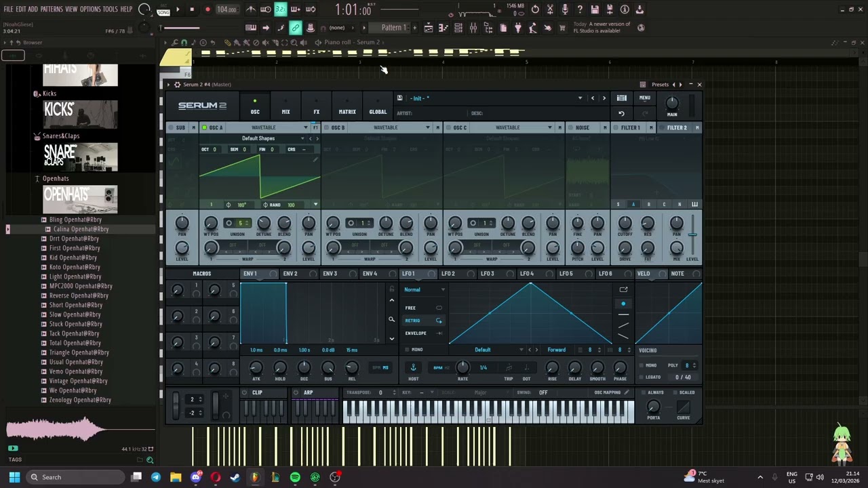Open the TOOLS menu
The image size is (868, 488).
pos(111,9)
